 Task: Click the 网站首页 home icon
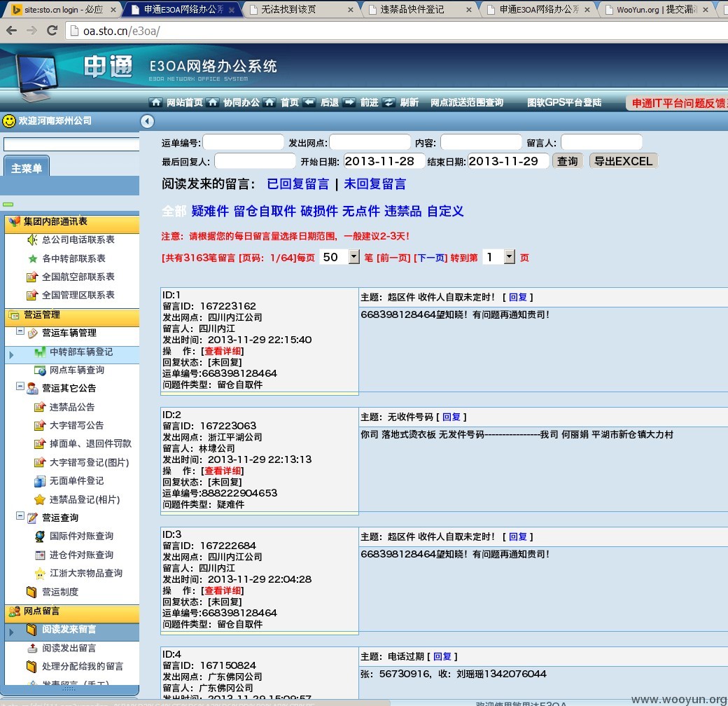(156, 102)
